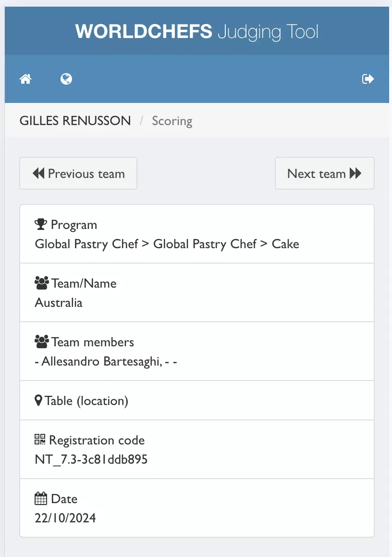392x557 pixels.
Task: Open the GILLES RENUSSON breadcrumb link
Action: 75,121
